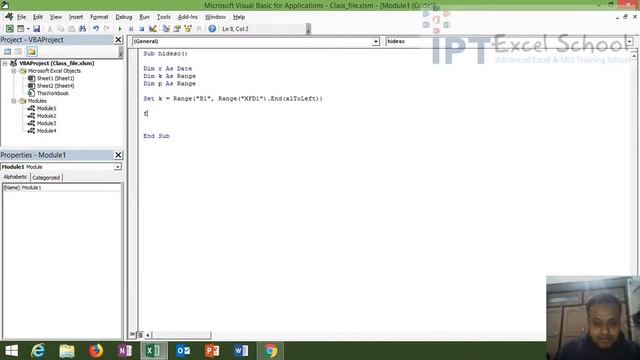Screen dimensions: 640x360
Task: Click the View Microsoft Excel toolbar icon
Action: [x=9, y=29]
